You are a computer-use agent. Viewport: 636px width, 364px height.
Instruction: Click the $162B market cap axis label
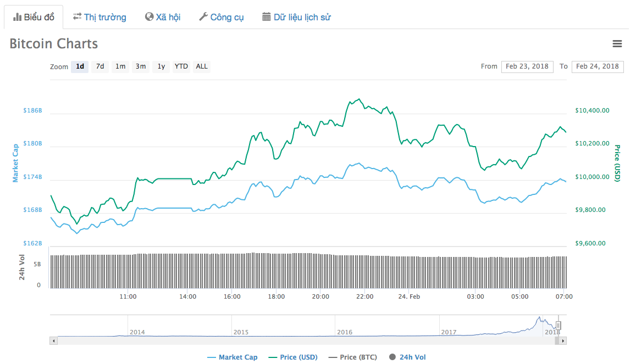pyautogui.click(x=32, y=243)
